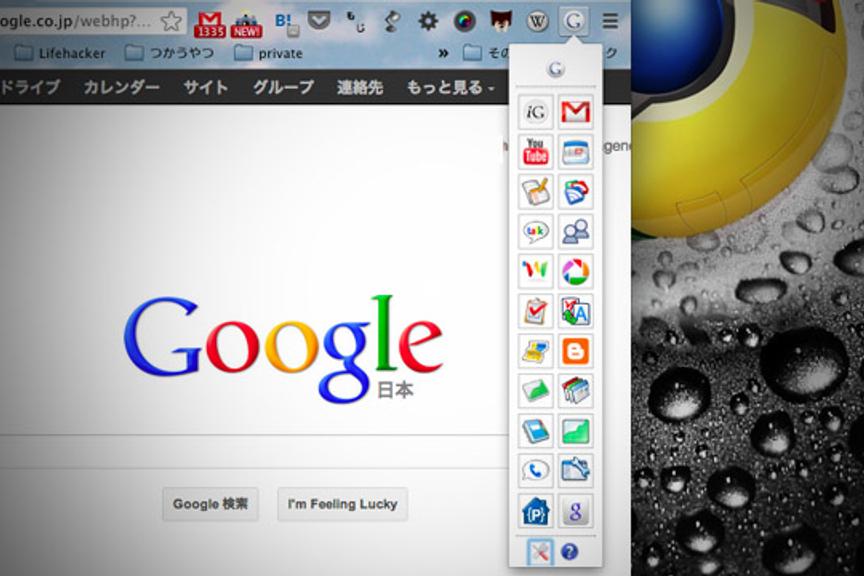This screenshot has width=864, height=576.
Task: Open the purple g icon in popup
Action: (x=575, y=510)
